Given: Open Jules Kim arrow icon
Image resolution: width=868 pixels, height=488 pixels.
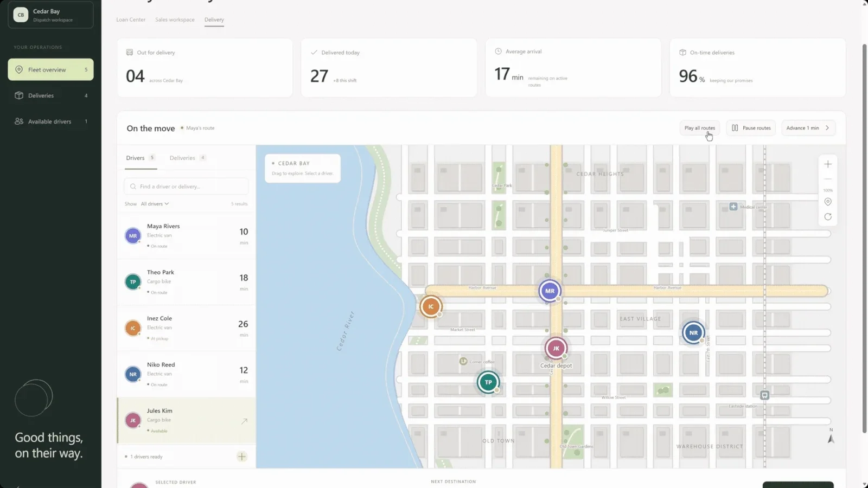Looking at the screenshot, I should pos(244,421).
